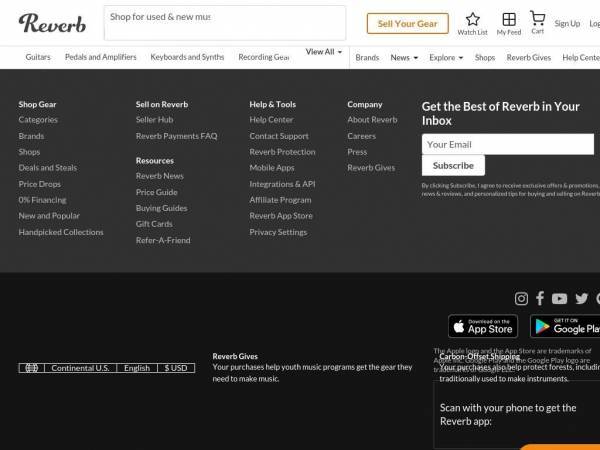Open Gift Cards link

(x=154, y=224)
